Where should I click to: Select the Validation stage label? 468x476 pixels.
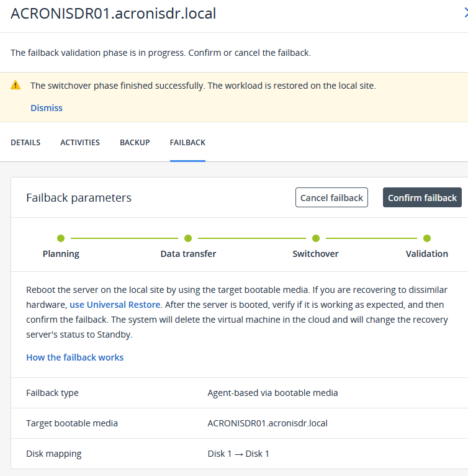[x=426, y=254]
